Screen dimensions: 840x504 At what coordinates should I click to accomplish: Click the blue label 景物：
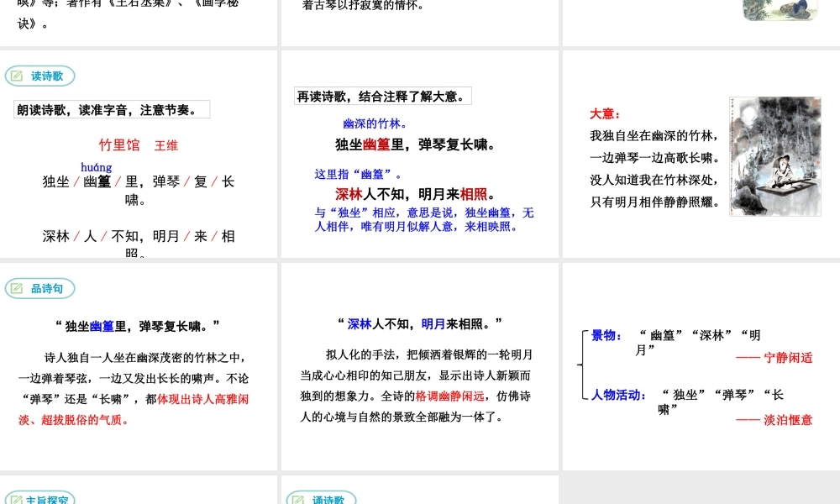click(607, 336)
